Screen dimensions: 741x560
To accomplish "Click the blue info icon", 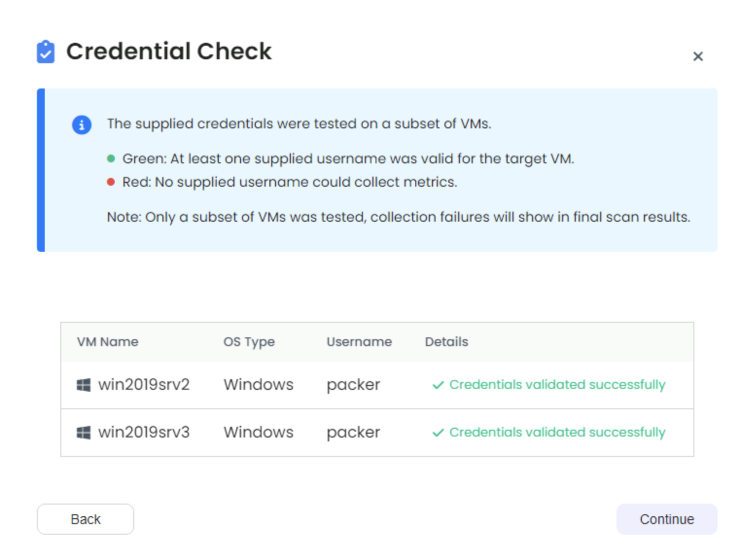I will coord(82,125).
